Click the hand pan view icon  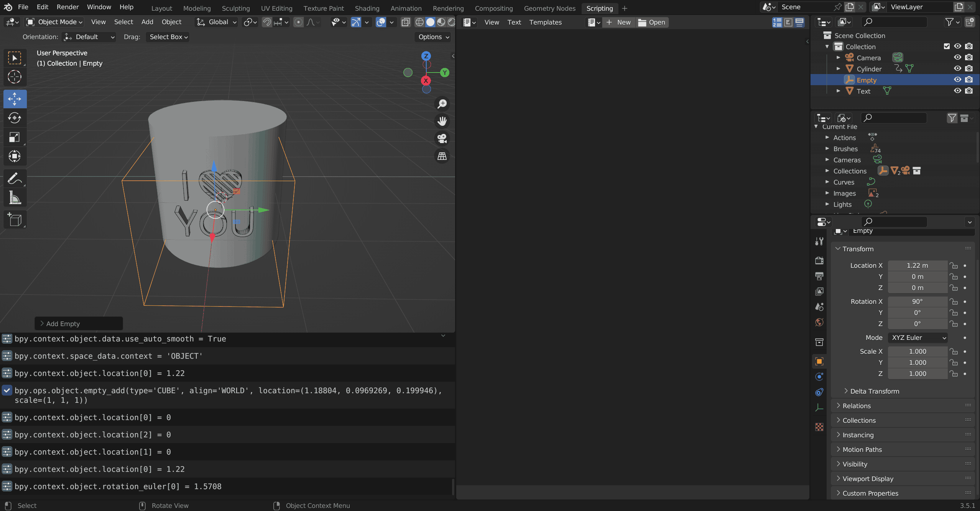442,121
